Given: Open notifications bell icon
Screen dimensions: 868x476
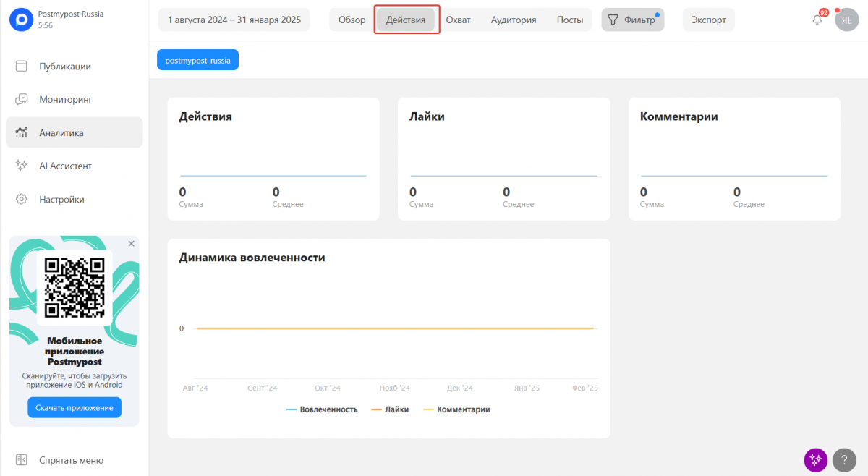Looking at the screenshot, I should 817,20.
